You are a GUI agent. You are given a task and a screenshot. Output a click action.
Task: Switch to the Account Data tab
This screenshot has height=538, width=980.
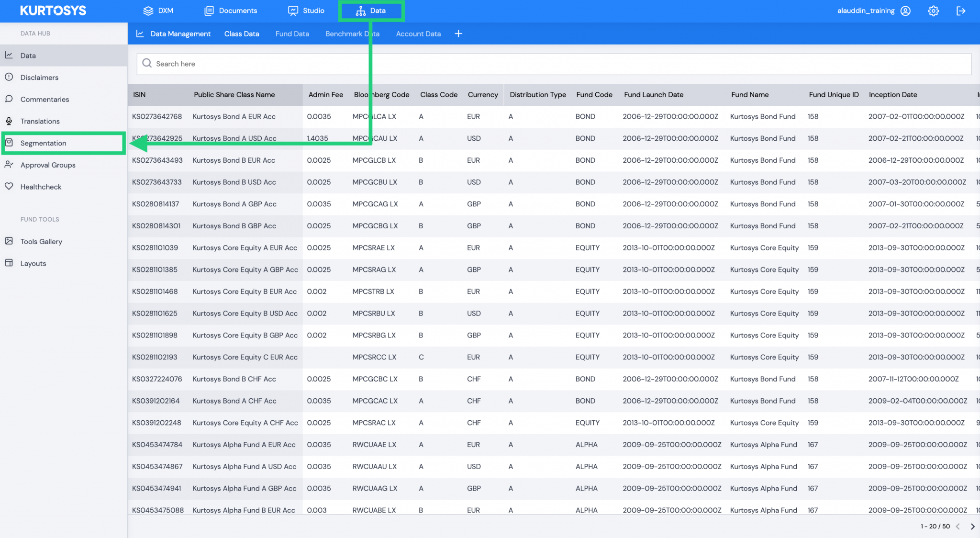(418, 34)
